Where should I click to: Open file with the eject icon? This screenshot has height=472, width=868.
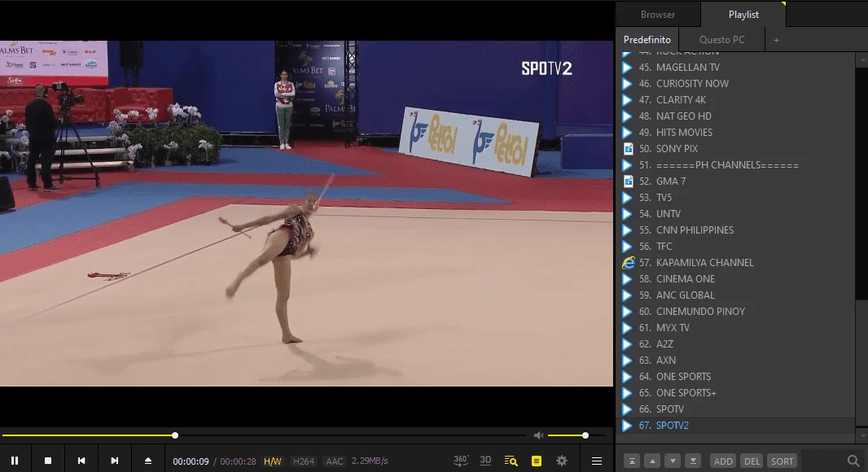click(148, 461)
